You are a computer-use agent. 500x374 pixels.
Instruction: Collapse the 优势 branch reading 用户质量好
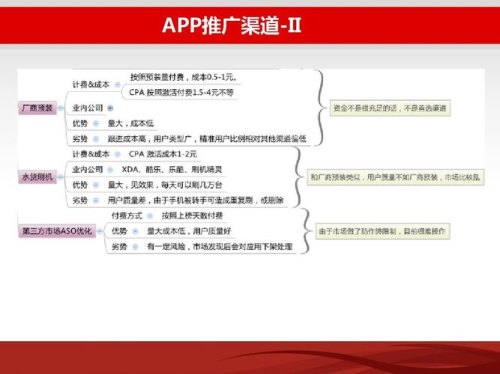pos(135,231)
